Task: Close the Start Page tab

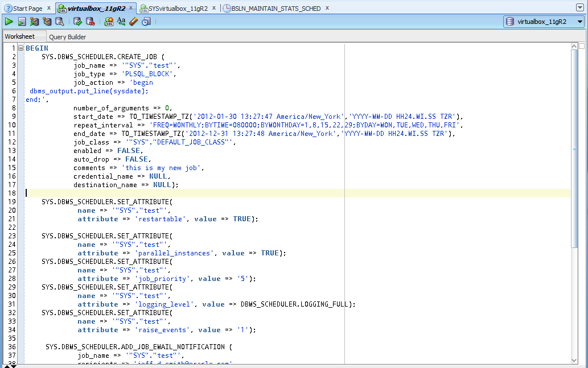Action: (x=49, y=8)
